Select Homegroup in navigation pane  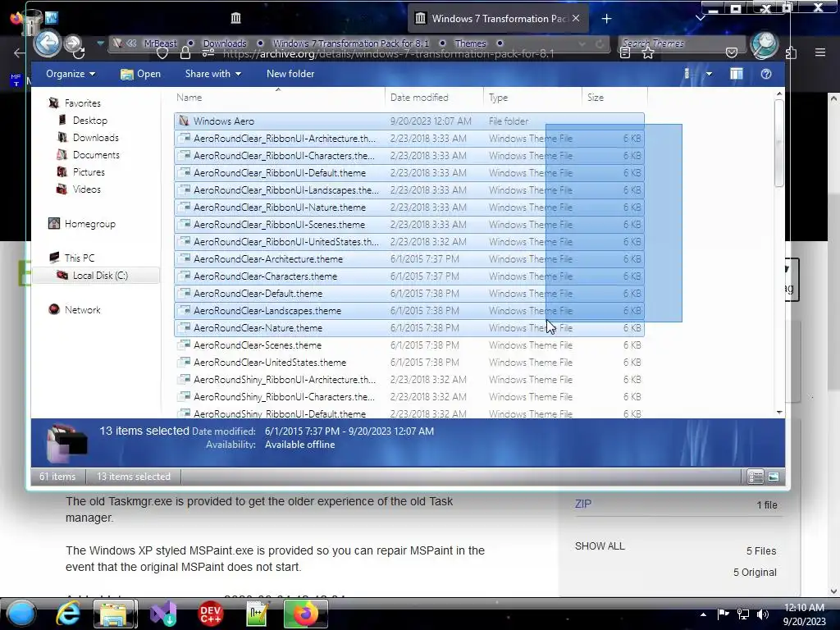click(89, 223)
